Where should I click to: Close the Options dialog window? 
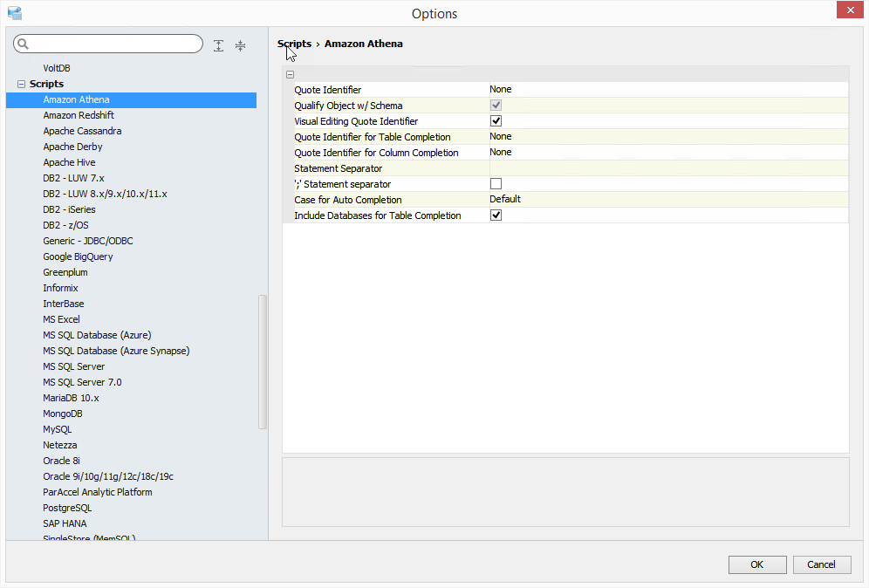pyautogui.click(x=850, y=10)
